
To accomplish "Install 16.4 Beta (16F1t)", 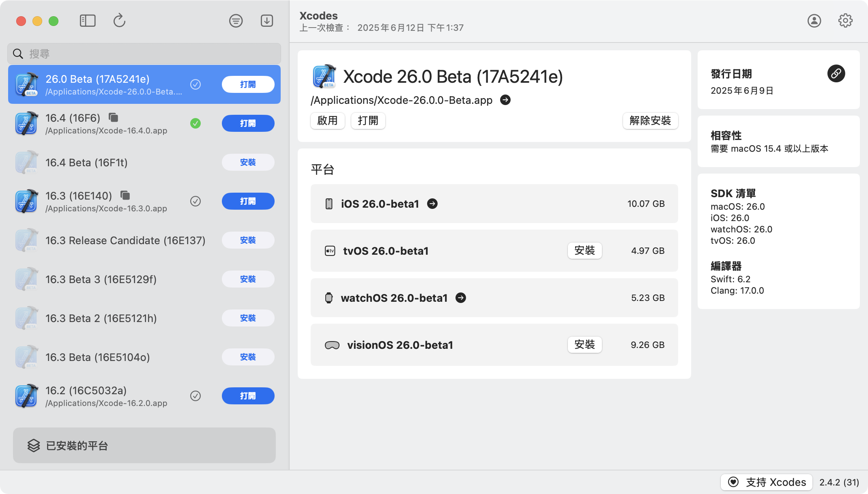I will coord(248,162).
